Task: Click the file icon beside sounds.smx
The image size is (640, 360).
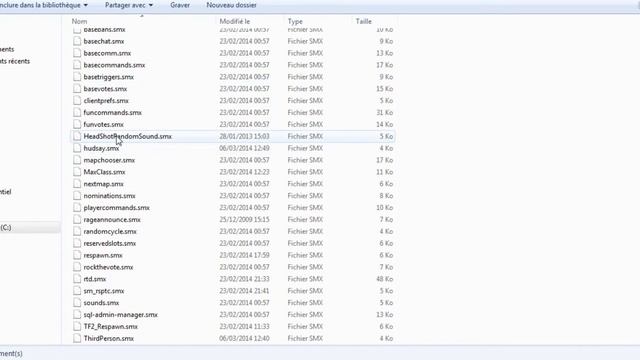Action: pos(77,302)
